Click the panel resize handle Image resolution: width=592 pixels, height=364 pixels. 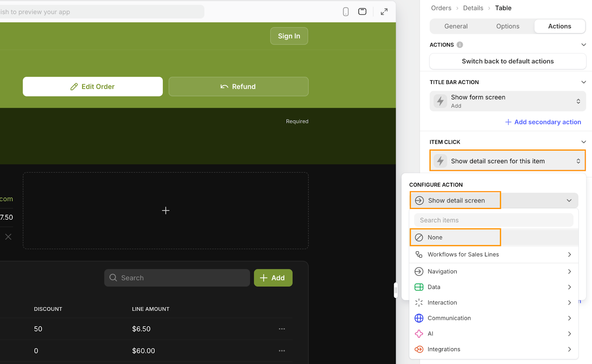pos(396,290)
